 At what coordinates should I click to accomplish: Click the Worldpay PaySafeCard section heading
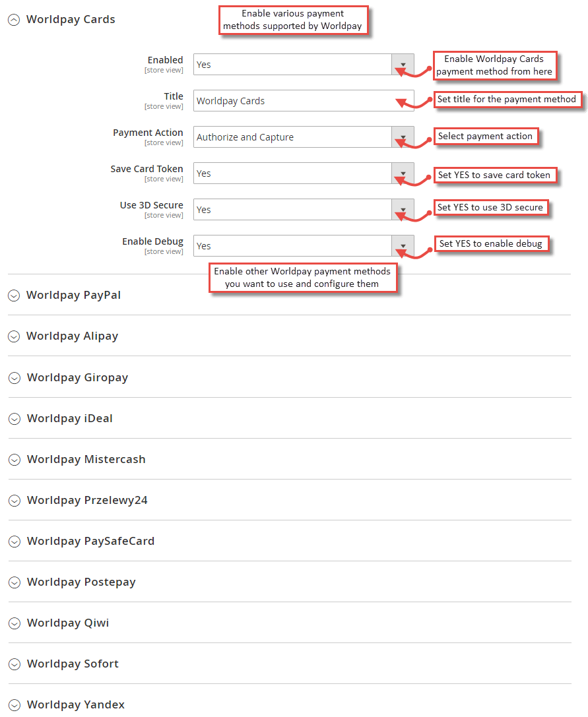tap(91, 541)
